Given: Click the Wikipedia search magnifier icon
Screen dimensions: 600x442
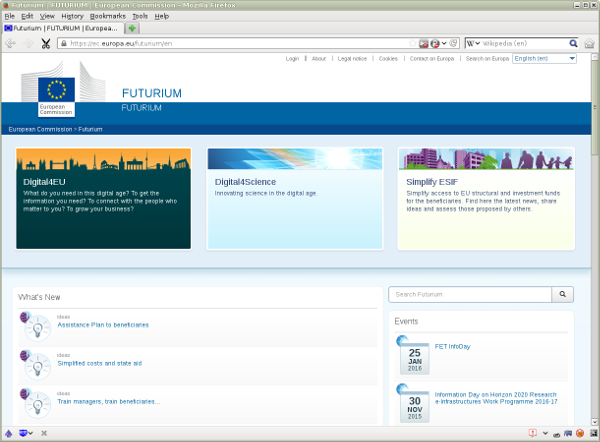Looking at the screenshot, I should 573,43.
